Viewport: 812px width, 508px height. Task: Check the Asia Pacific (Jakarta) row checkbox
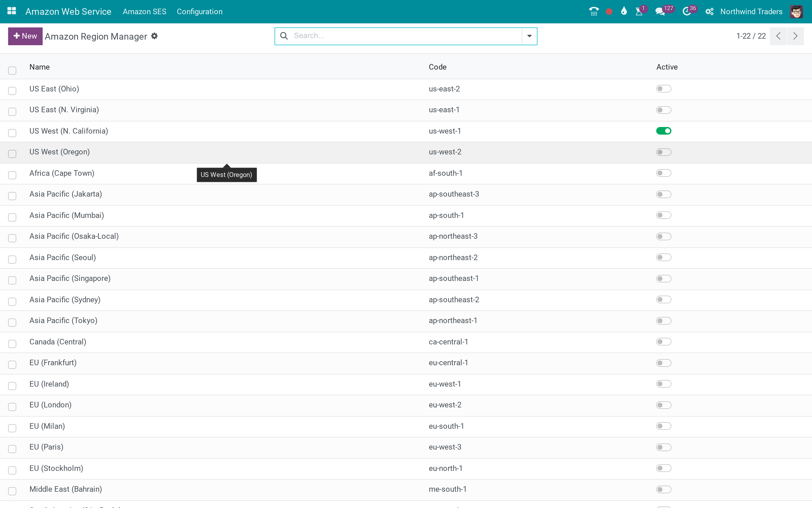click(x=12, y=196)
